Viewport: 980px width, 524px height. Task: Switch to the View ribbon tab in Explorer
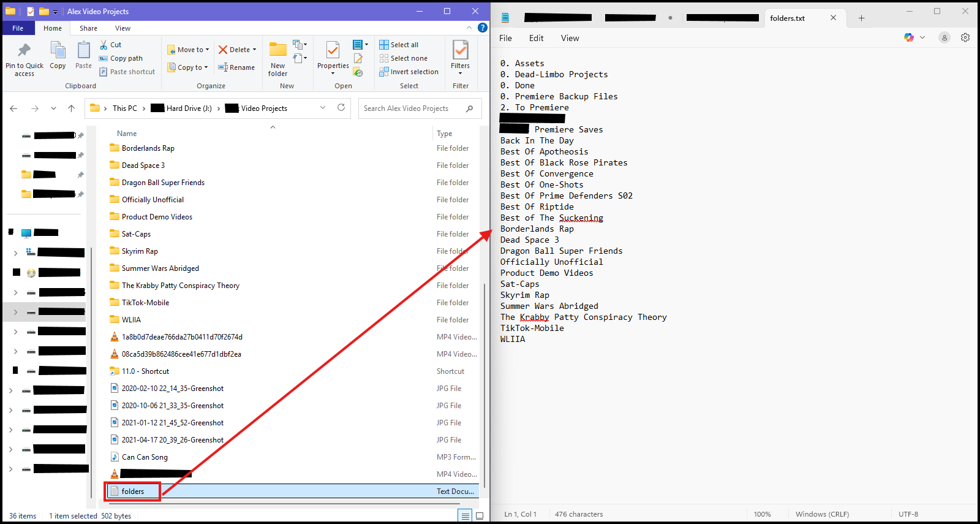(123, 28)
